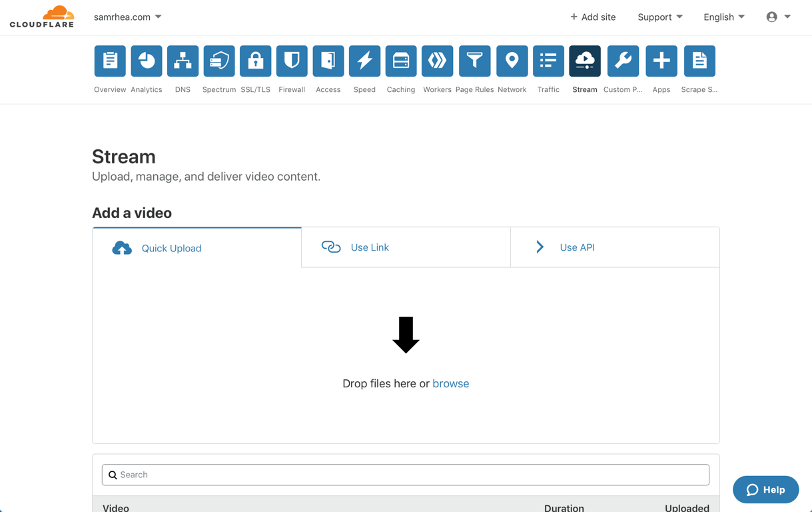Open the Help chat button
Image resolution: width=812 pixels, height=512 pixels.
pyautogui.click(x=766, y=489)
